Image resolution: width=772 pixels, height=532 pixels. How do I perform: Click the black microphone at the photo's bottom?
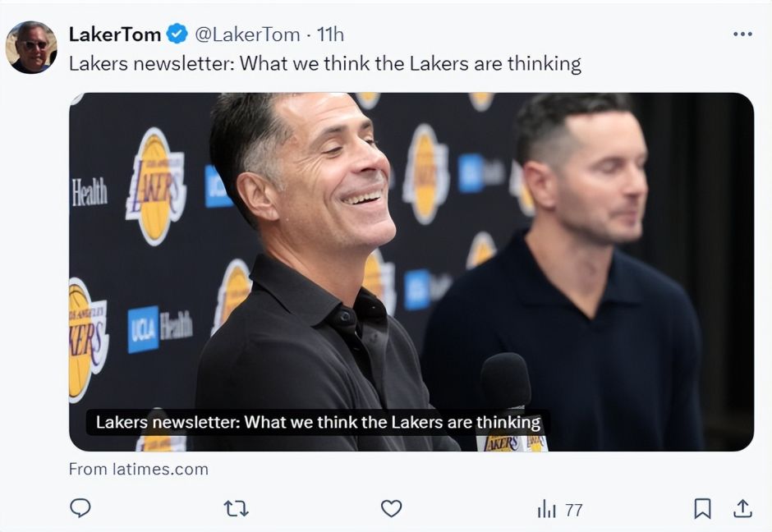coord(506,382)
